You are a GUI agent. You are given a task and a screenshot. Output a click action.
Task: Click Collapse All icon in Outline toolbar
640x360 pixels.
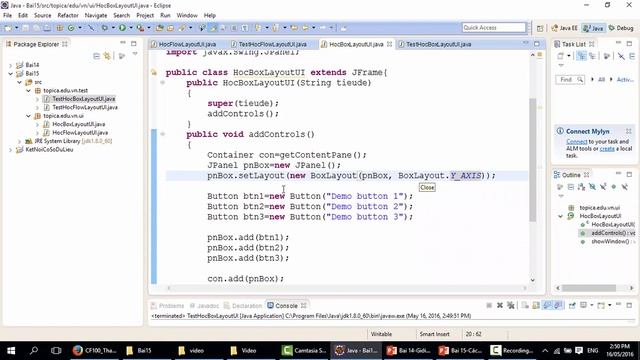pos(571,187)
